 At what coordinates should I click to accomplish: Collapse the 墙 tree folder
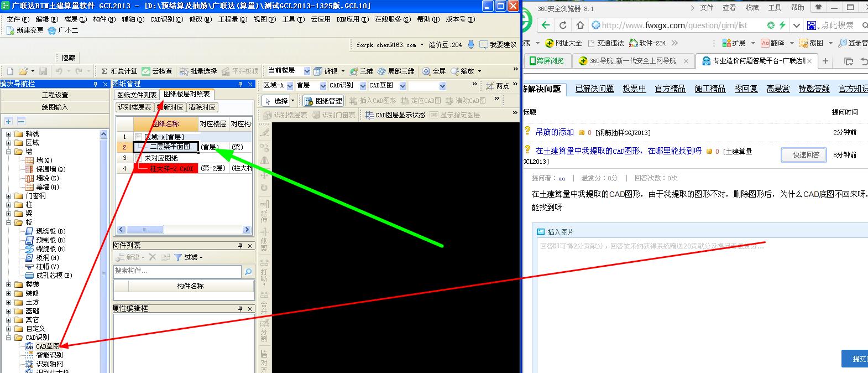8,152
